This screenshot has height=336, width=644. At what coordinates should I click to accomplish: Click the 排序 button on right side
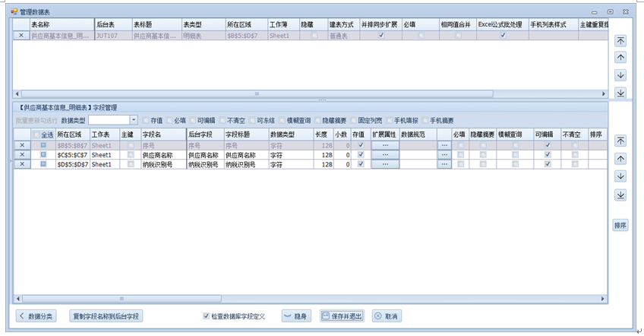[x=620, y=226]
